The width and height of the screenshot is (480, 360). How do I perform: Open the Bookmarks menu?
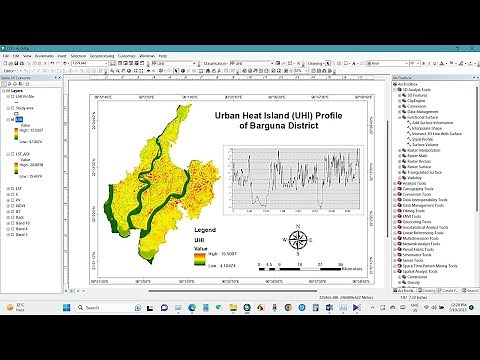coord(44,56)
